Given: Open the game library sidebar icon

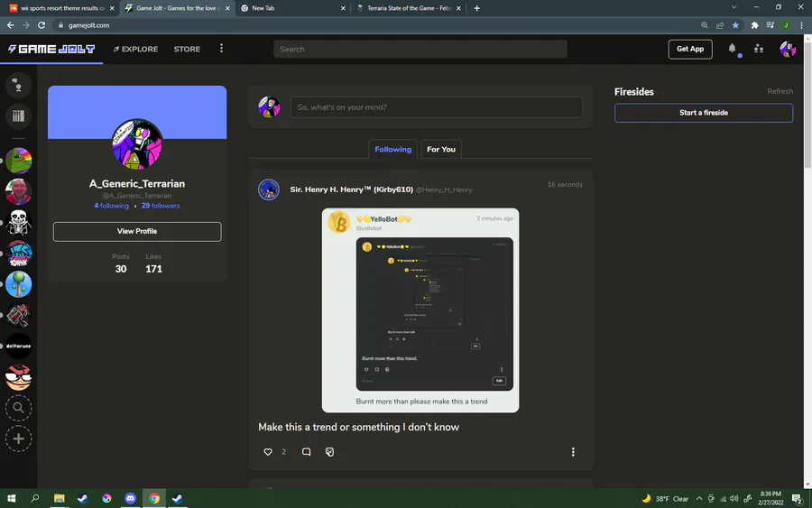Looking at the screenshot, I should click(x=18, y=116).
